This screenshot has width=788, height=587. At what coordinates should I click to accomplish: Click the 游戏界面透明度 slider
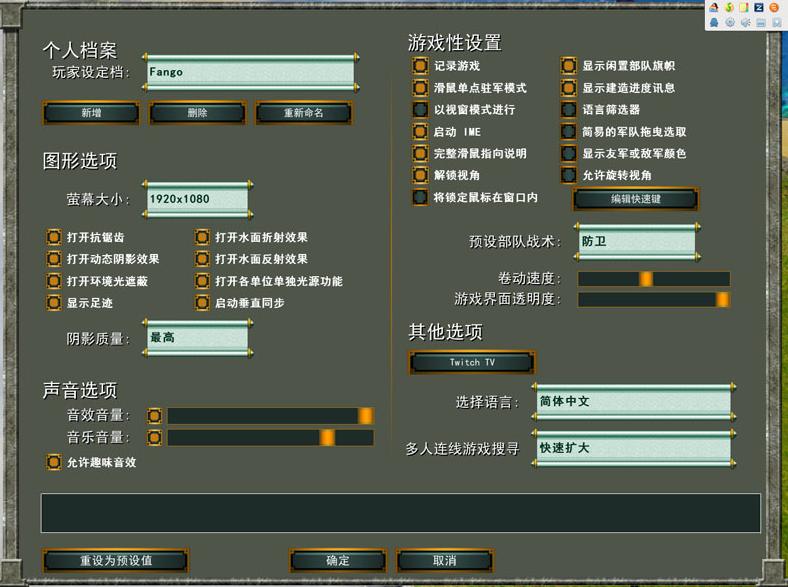[x=654, y=300]
